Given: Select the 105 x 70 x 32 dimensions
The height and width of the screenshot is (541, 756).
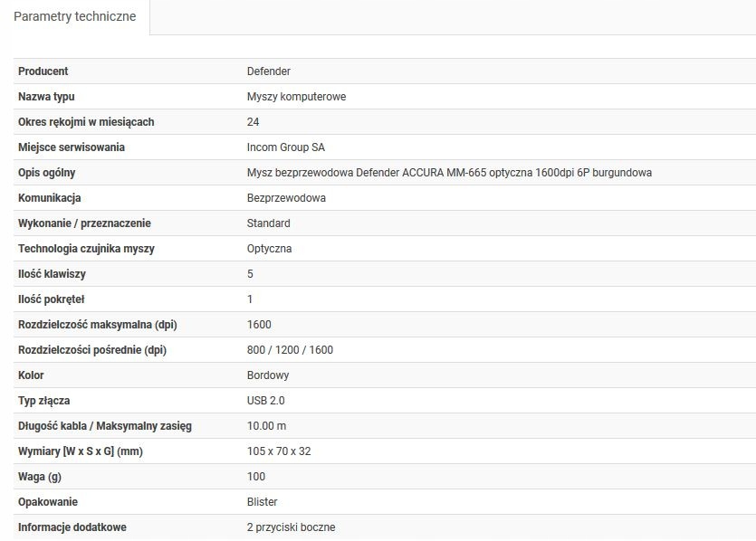Looking at the screenshot, I should pyautogui.click(x=279, y=451).
